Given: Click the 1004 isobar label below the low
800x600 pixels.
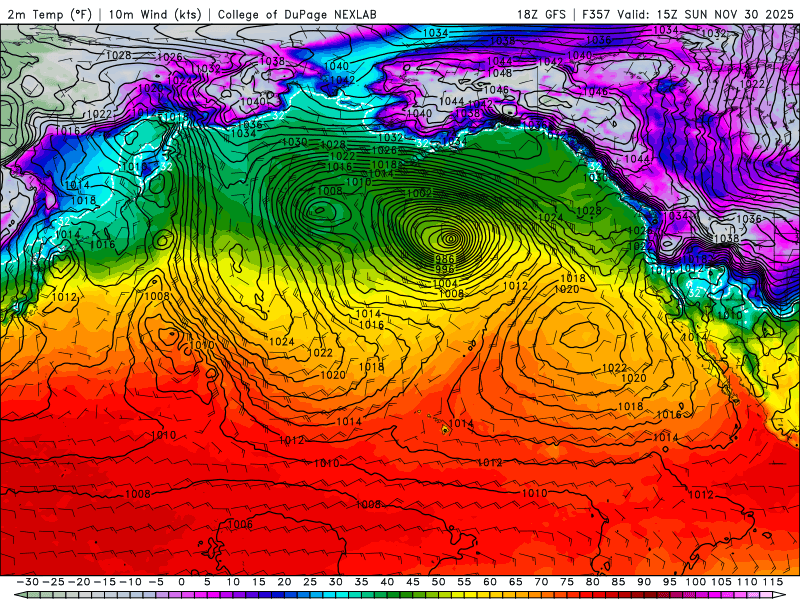Looking at the screenshot, I should click(445, 283).
